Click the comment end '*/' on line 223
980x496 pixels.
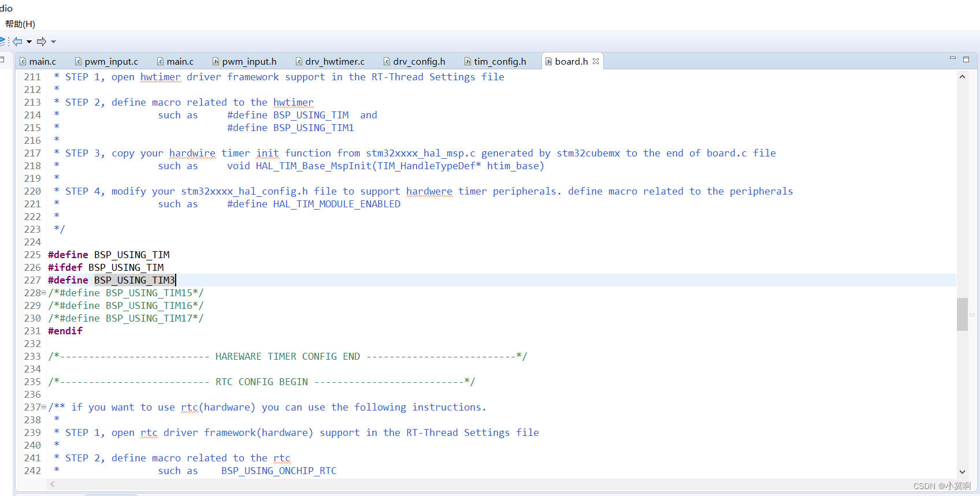[x=60, y=229]
